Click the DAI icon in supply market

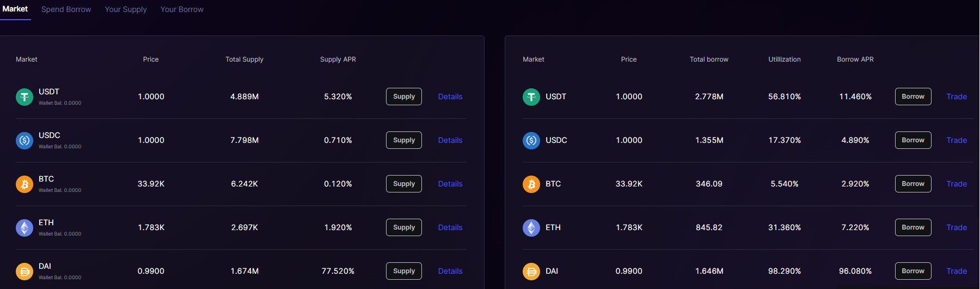point(24,272)
